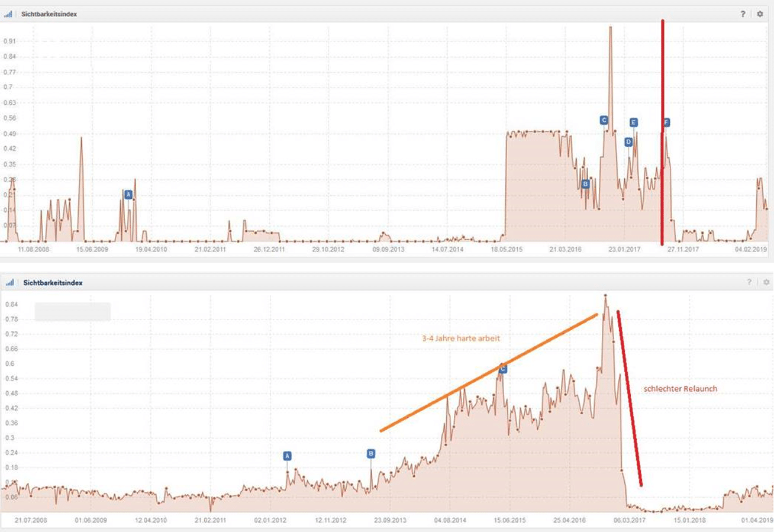Click date label 02.01.2012 on bottom axis
Screen dimensions: 774x532
point(270,520)
